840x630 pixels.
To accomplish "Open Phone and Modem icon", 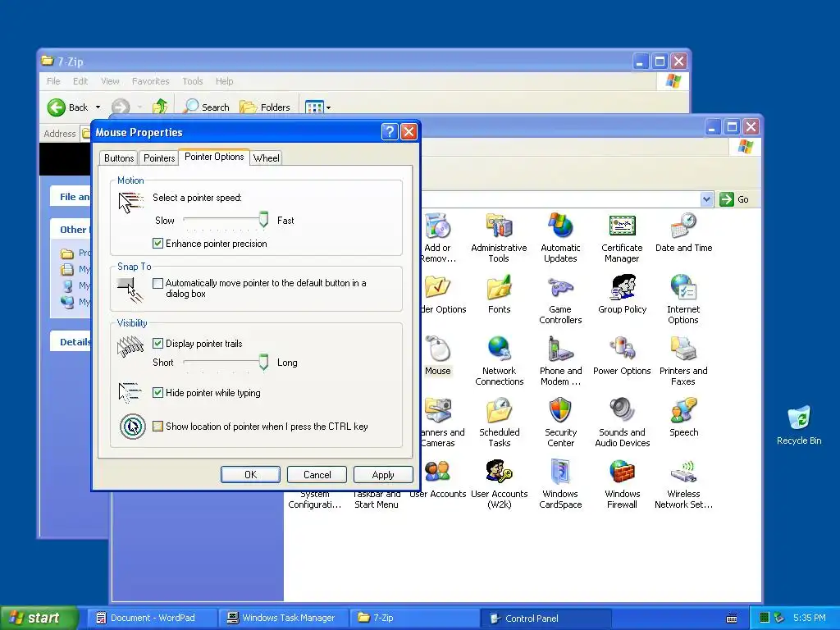I will (x=560, y=361).
